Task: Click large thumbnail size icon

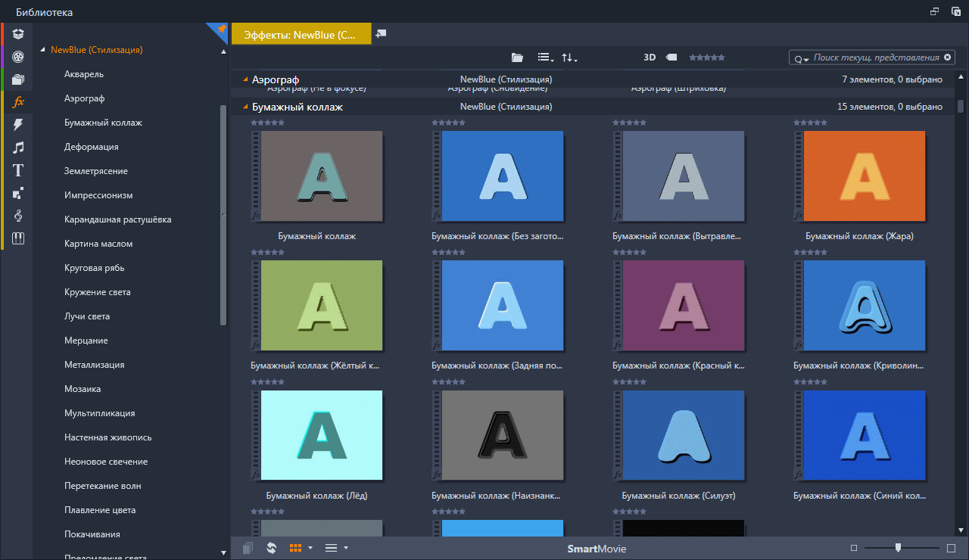Action: pos(952,548)
